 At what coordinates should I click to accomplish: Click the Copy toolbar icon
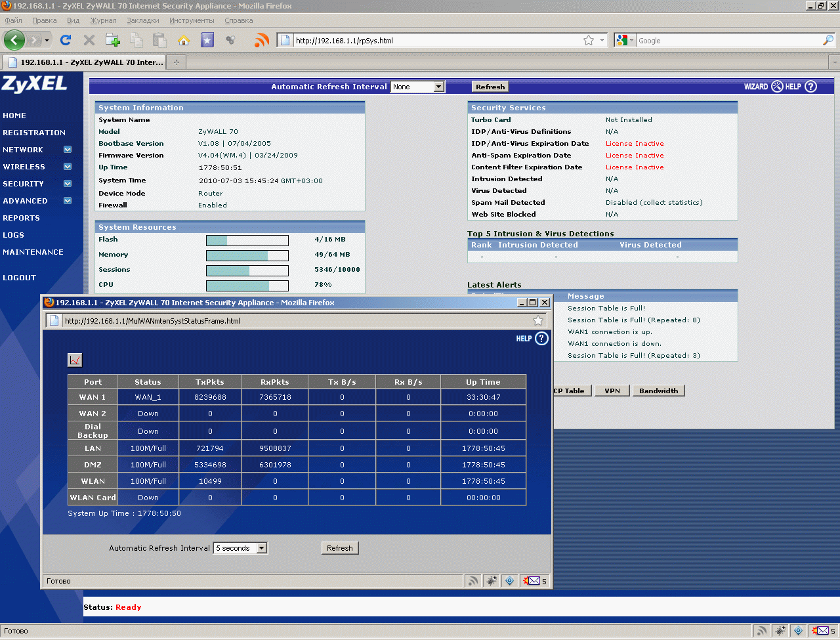click(136, 40)
